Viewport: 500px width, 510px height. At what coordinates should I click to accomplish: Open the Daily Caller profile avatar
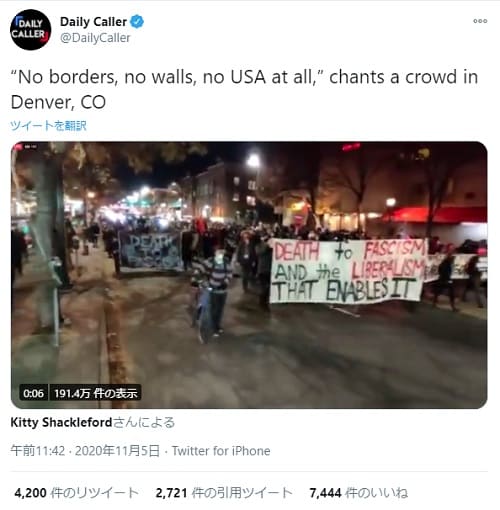30,30
